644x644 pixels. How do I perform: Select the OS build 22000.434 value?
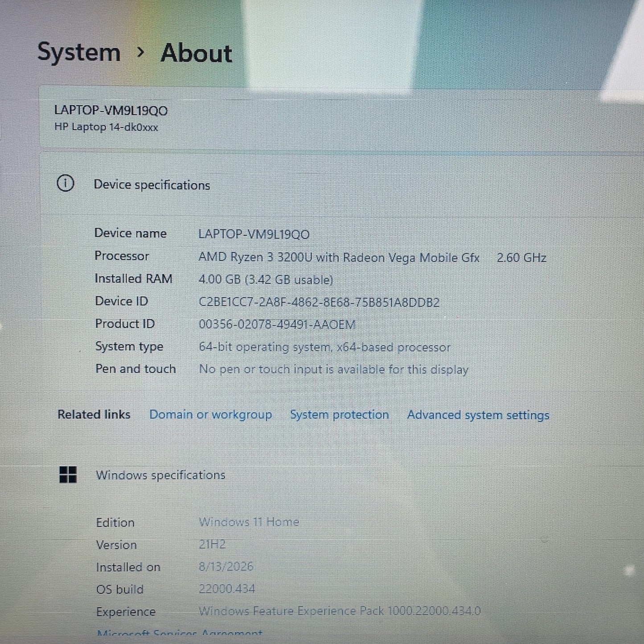pos(227,589)
